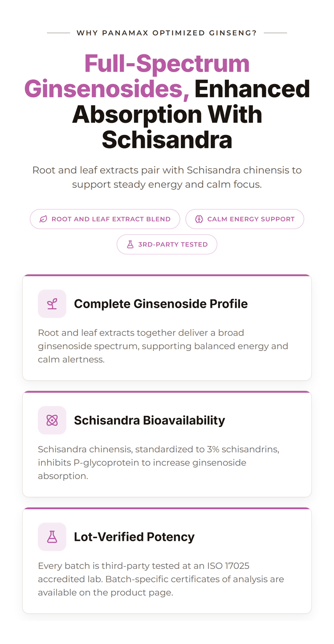
Task: Click the flask icon beside Lot-Verified Potency
Action: click(x=52, y=537)
